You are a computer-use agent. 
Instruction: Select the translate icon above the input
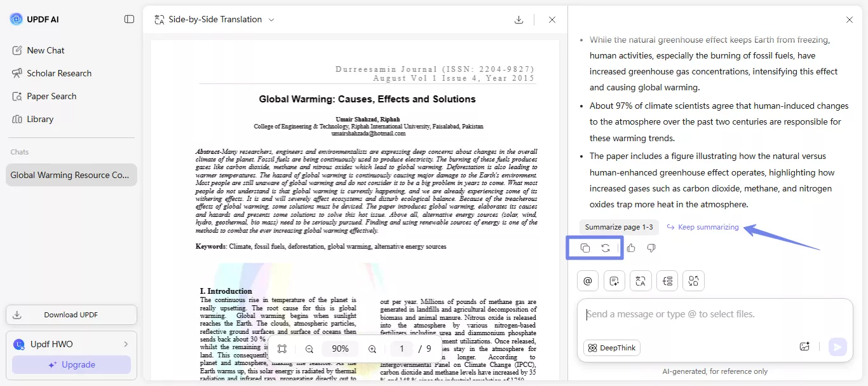(x=641, y=280)
